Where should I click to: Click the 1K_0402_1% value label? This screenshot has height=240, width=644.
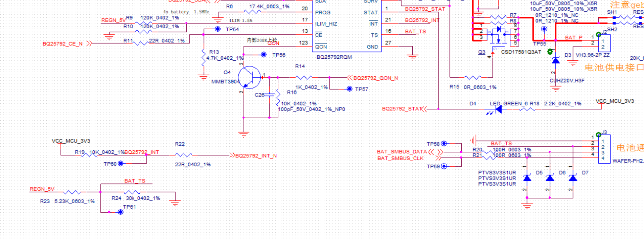[311, 87]
